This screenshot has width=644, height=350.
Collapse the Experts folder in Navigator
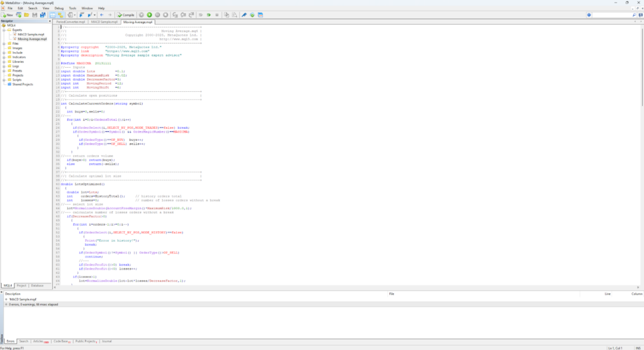(4, 30)
